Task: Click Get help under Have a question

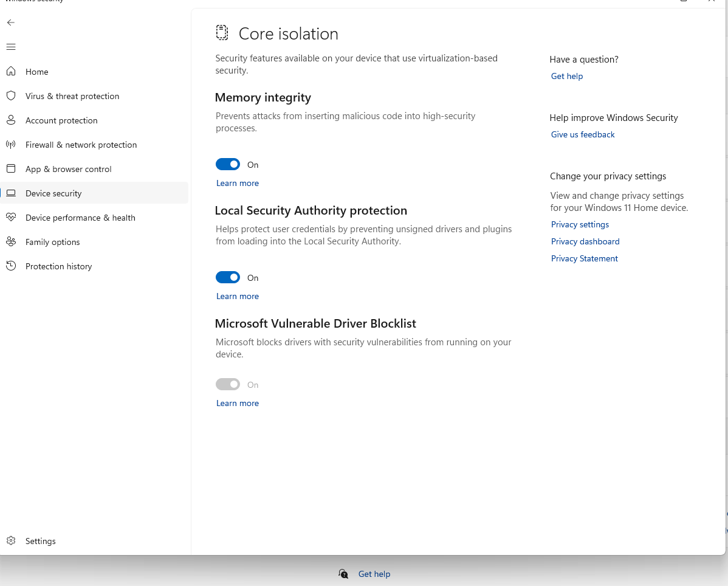Action: (x=567, y=76)
